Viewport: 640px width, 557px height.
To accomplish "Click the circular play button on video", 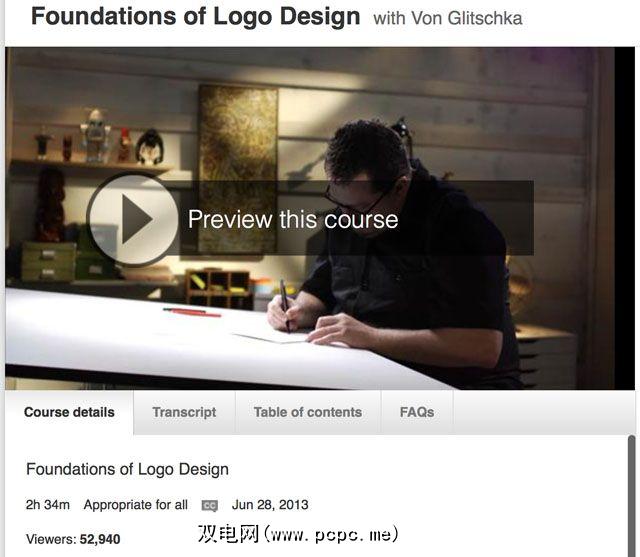I will pyautogui.click(x=133, y=220).
